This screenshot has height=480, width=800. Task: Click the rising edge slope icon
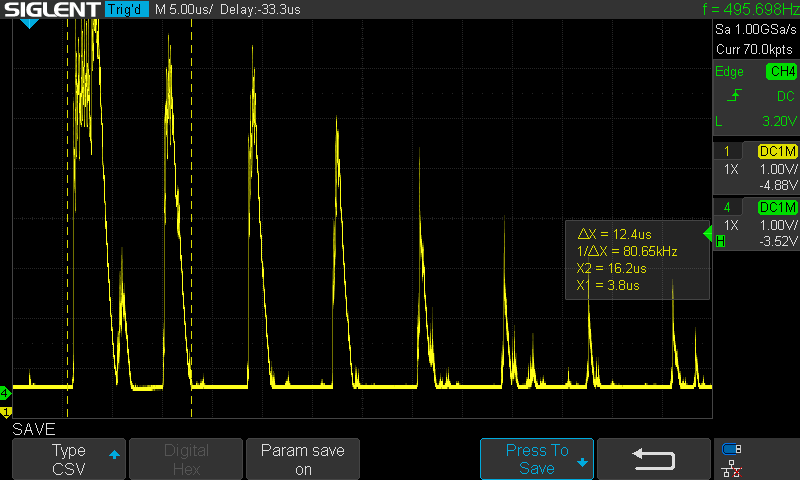(734, 95)
